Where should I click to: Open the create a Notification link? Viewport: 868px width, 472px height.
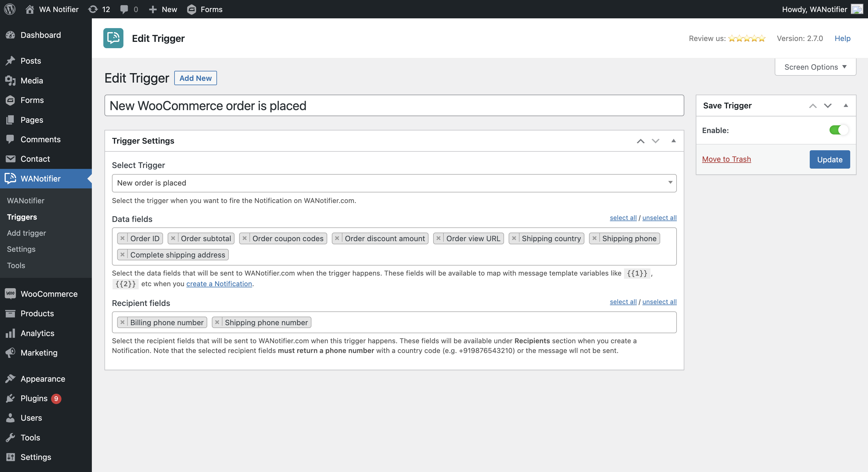coord(219,284)
